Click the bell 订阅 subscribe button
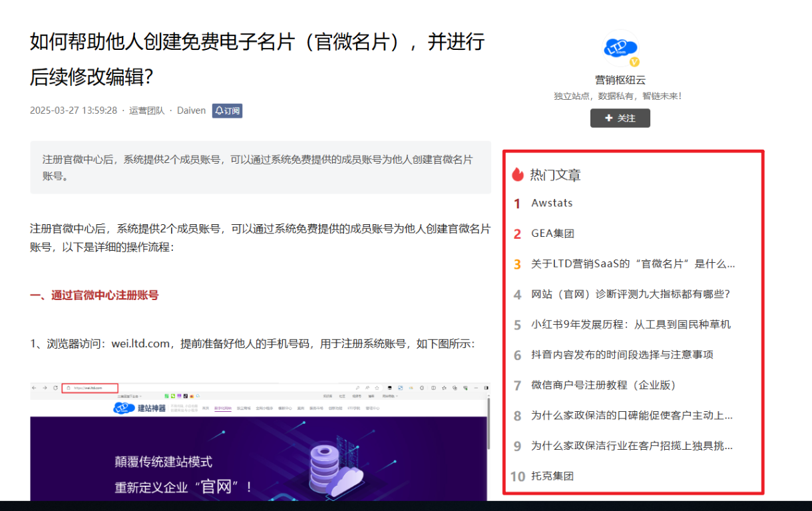 (x=227, y=110)
